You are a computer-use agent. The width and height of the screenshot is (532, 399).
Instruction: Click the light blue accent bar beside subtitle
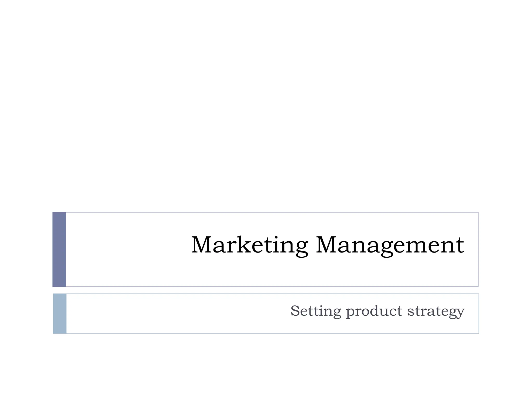[60, 314]
